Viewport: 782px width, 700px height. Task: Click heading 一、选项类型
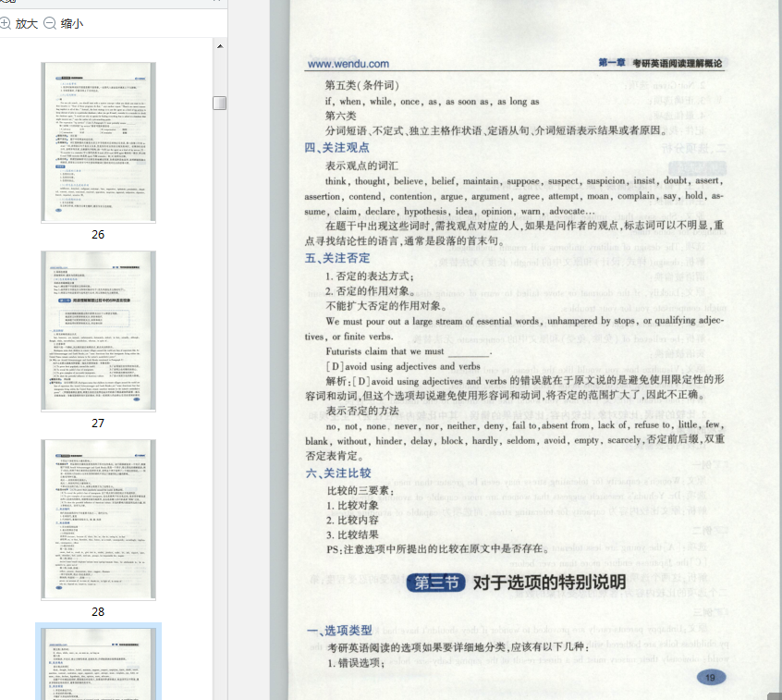[339, 630]
